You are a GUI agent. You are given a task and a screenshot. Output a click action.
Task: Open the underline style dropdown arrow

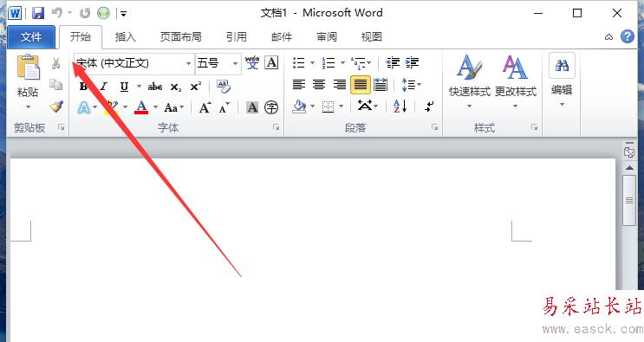click(139, 87)
